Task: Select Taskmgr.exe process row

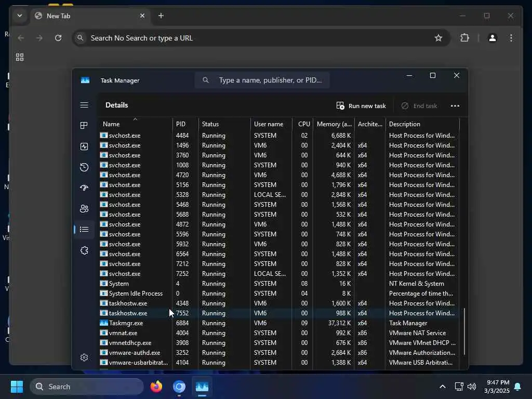Action: point(279,323)
